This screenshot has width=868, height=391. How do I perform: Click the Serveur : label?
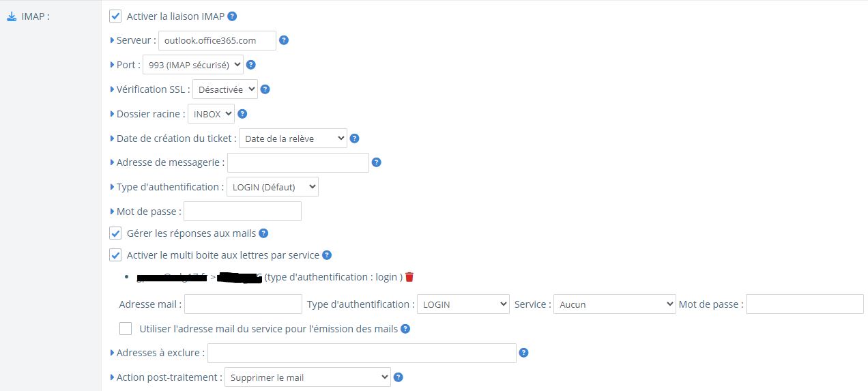pyautogui.click(x=136, y=40)
